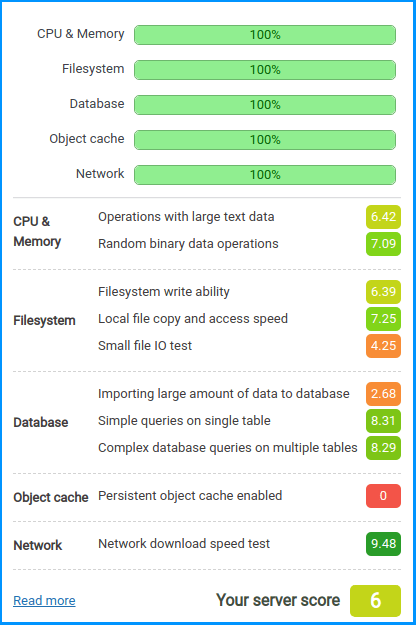Click the bold Filesystem section heading
Screen dimensions: 416x625
44,320
